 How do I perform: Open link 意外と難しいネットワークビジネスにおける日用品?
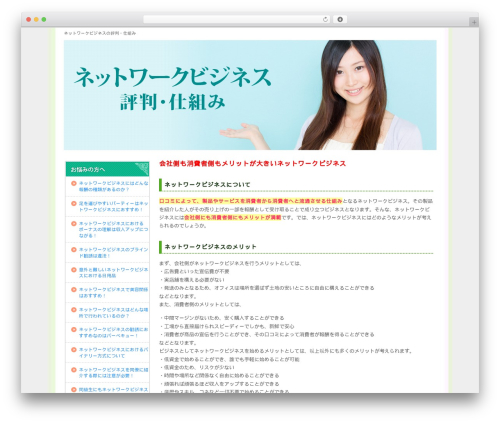(x=113, y=273)
